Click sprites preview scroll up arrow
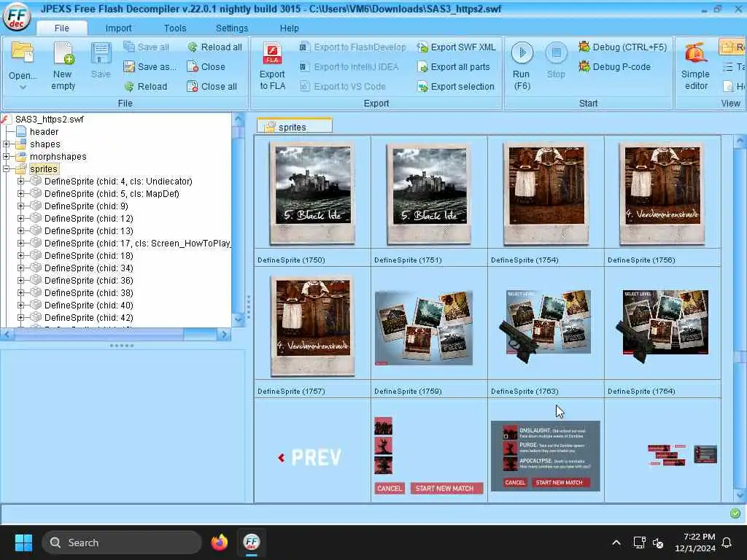Screen dimensions: 747x560 click(x=740, y=141)
